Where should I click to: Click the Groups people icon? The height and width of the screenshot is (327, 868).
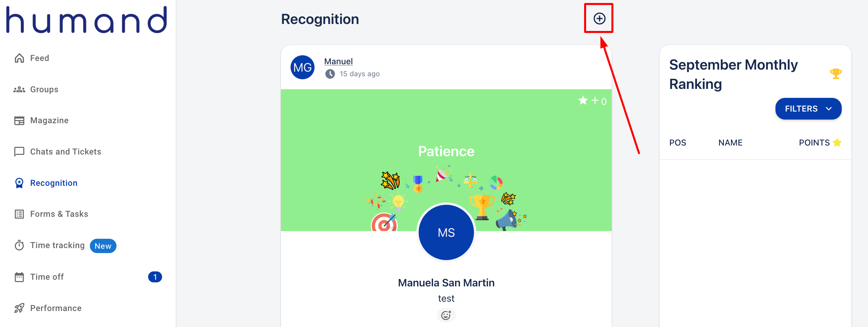(x=19, y=90)
